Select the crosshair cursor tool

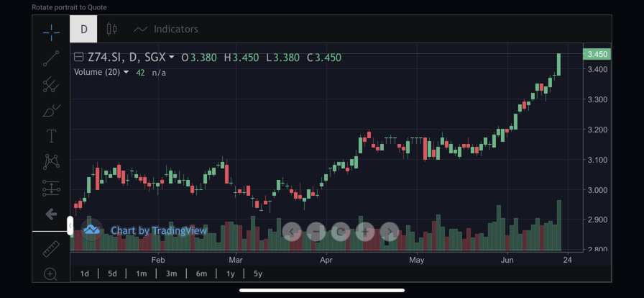click(x=51, y=32)
